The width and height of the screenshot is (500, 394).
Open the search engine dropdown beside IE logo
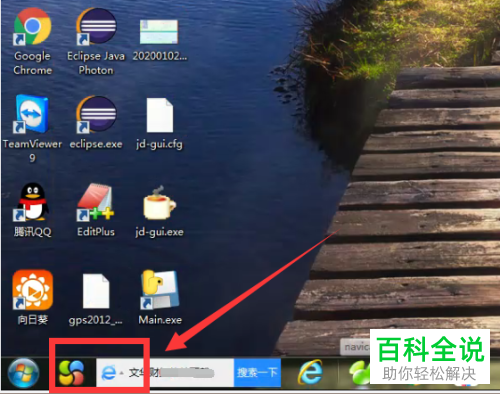122,373
